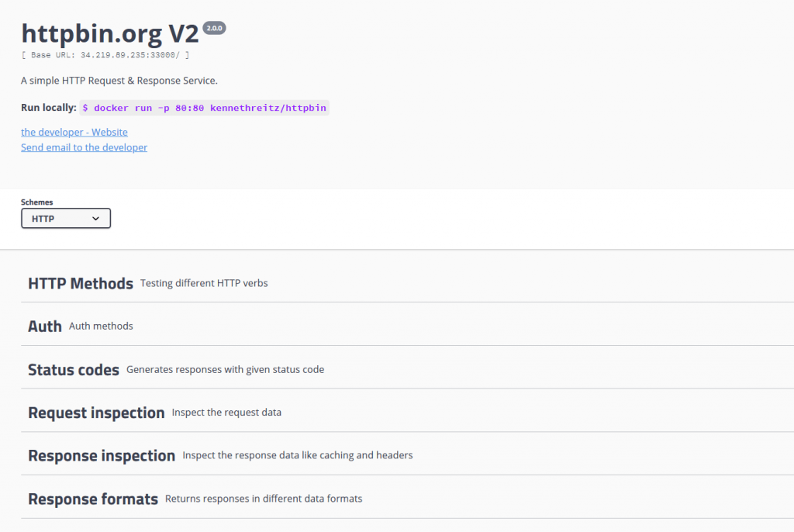Image resolution: width=794 pixels, height=532 pixels.
Task: Click 'Auth methods' description text
Action: (101, 326)
